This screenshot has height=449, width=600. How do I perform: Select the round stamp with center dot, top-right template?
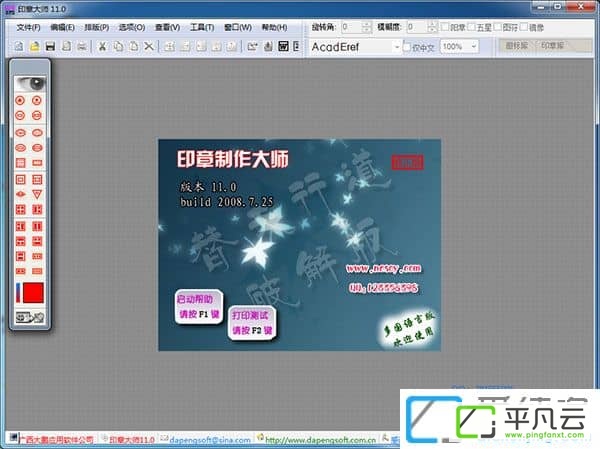tap(37, 100)
